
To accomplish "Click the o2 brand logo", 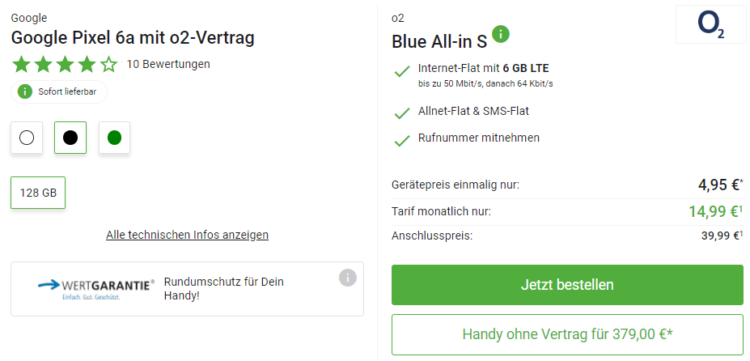I will [x=711, y=25].
